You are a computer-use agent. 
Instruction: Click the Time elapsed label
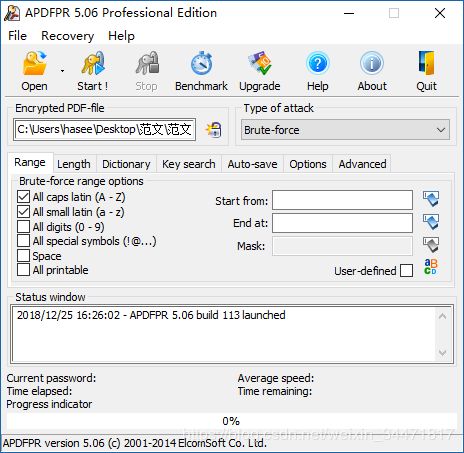[x=39, y=391]
